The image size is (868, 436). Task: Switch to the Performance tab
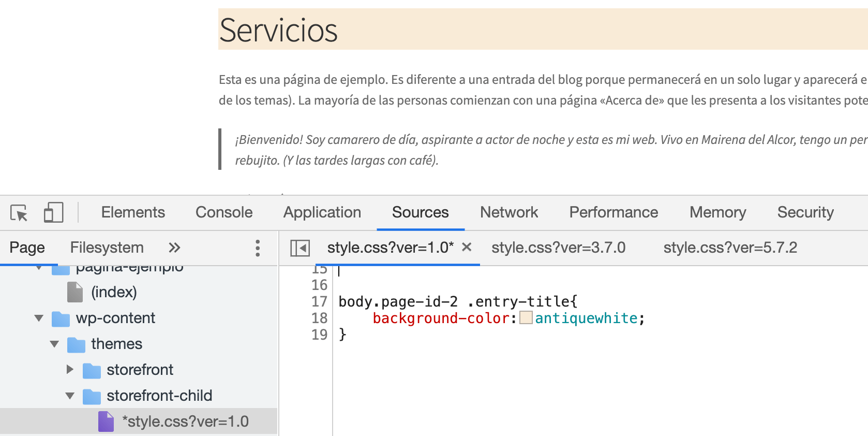613,212
